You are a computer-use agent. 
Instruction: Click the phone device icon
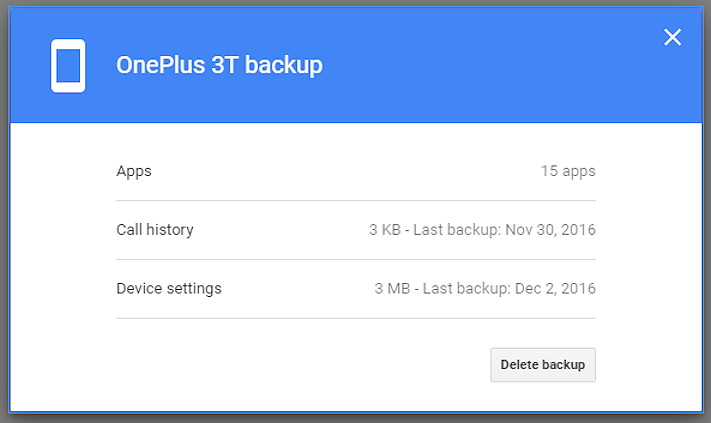point(68,66)
